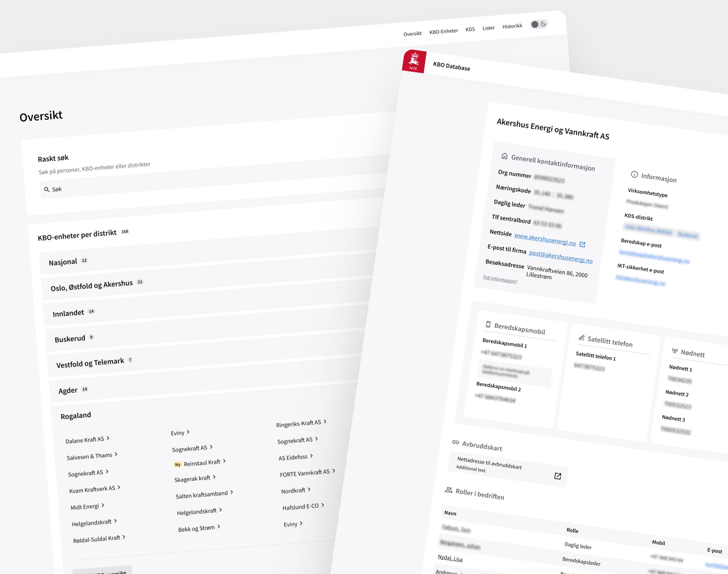Click the Navn column header

coord(450,513)
